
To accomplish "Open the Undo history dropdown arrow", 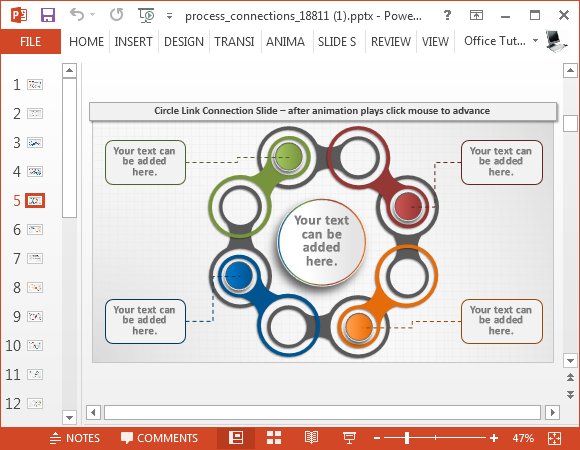I will coord(92,15).
